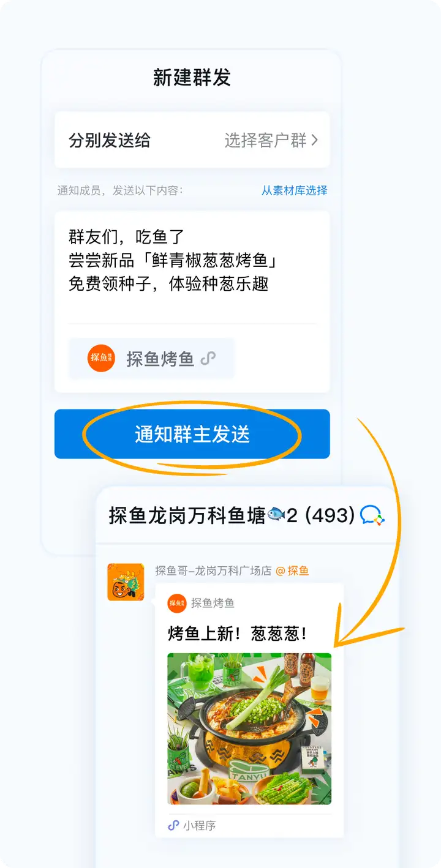Open the grilled fish promo image
Screen dimensions: 441x868
coord(249,728)
